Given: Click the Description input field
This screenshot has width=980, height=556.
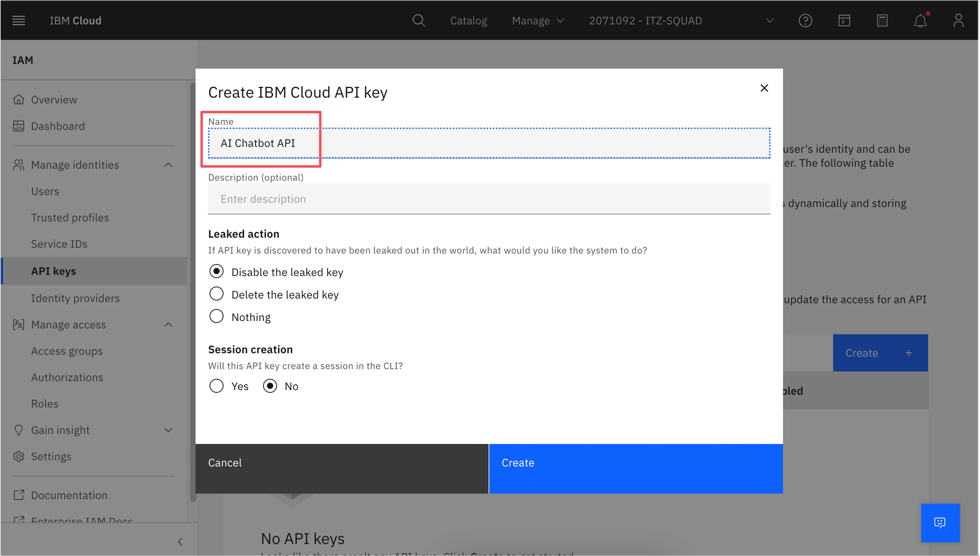Looking at the screenshot, I should (489, 199).
